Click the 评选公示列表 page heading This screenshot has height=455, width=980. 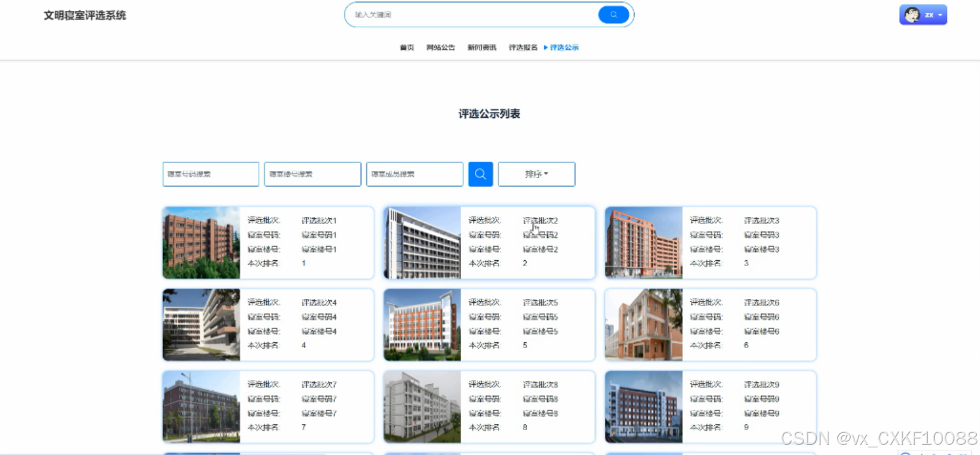[x=490, y=114]
